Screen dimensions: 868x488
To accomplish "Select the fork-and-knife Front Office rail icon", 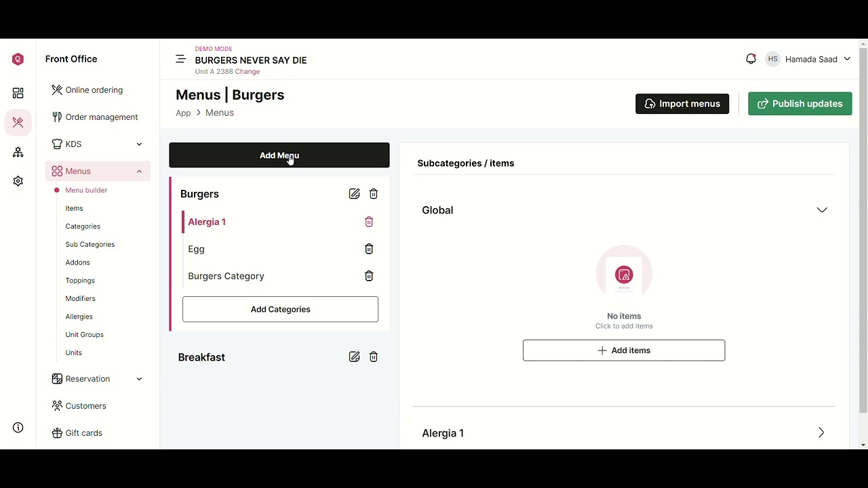I will [x=18, y=123].
